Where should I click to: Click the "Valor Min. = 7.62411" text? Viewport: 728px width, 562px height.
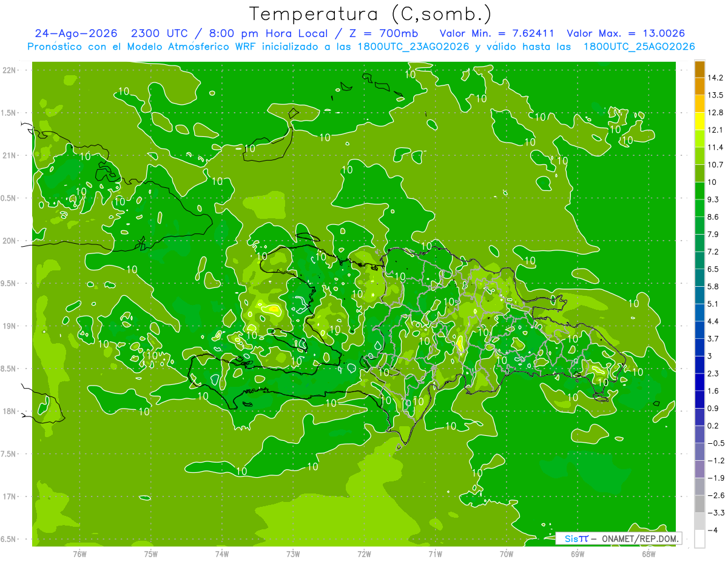[x=497, y=33]
